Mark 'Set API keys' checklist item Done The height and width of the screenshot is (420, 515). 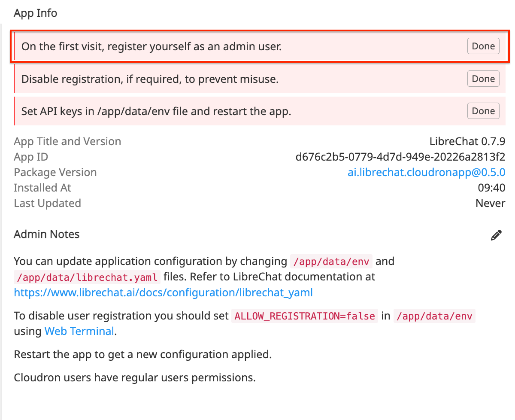(483, 111)
